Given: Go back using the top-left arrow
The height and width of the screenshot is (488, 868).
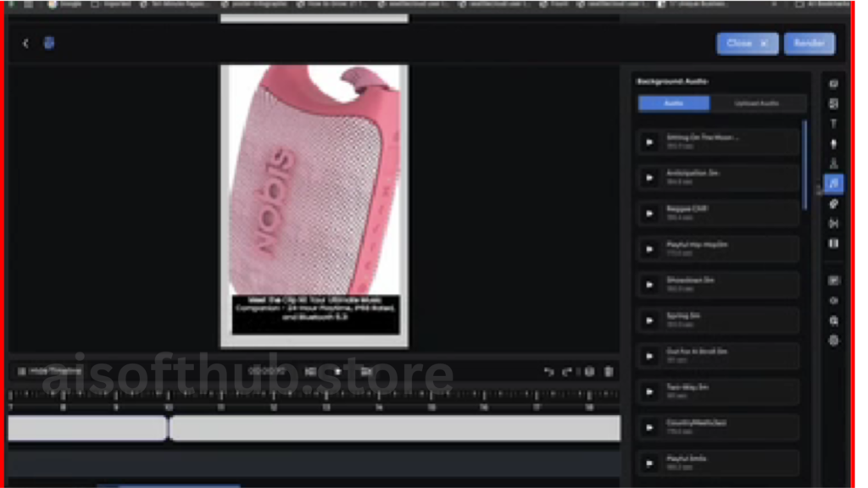Looking at the screenshot, I should 25,43.
